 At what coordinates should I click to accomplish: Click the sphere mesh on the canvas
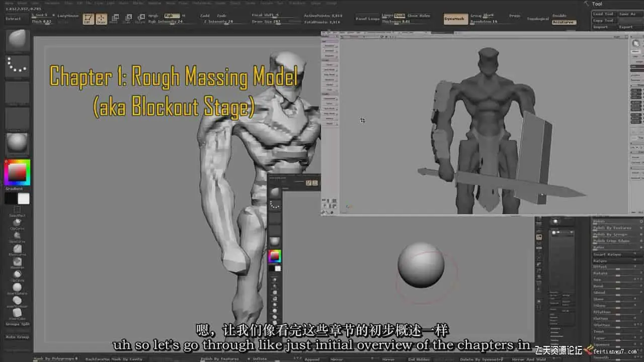(x=421, y=265)
